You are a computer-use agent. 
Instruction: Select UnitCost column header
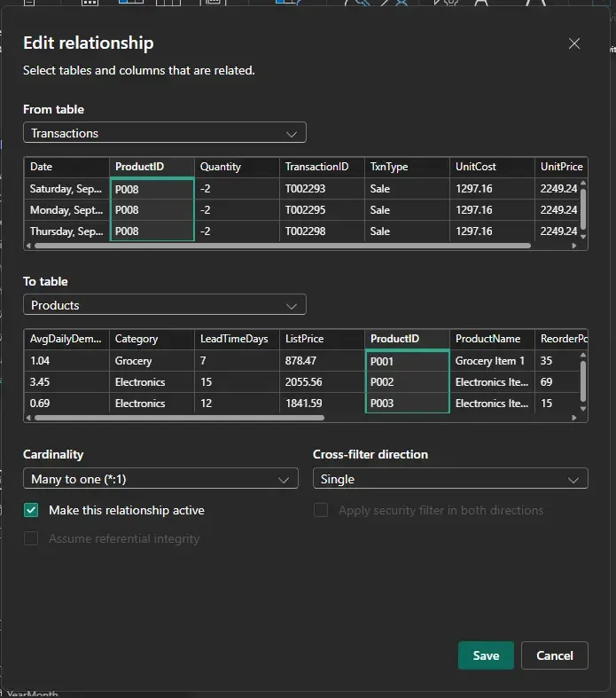point(492,167)
